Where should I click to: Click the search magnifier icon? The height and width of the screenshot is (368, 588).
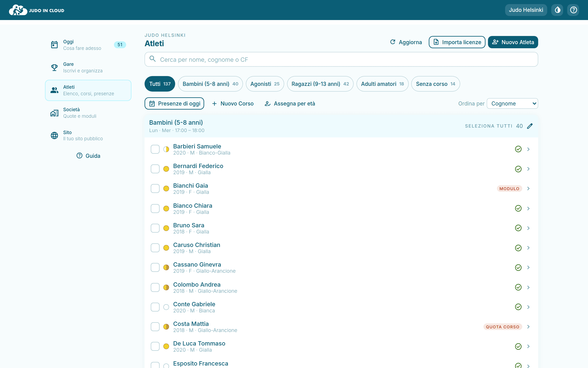[x=153, y=59]
